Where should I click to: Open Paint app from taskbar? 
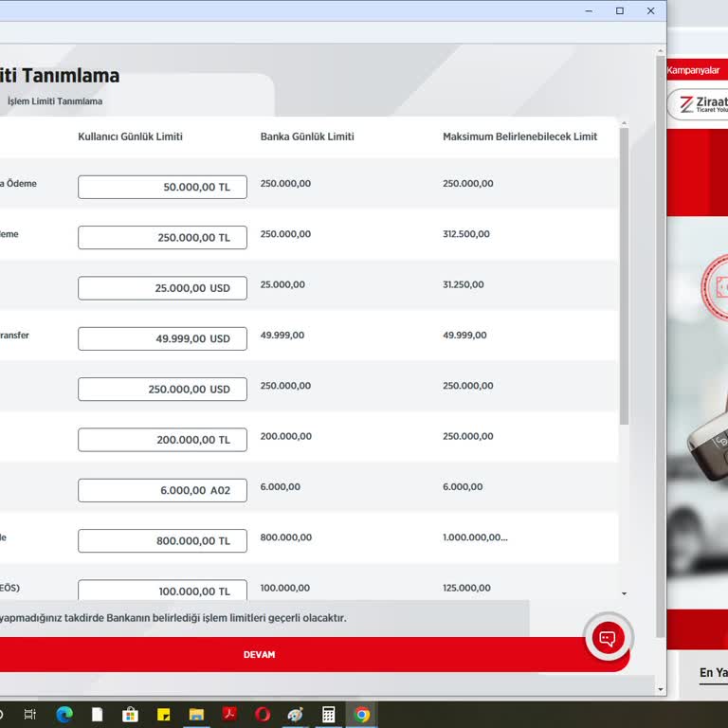click(296, 714)
